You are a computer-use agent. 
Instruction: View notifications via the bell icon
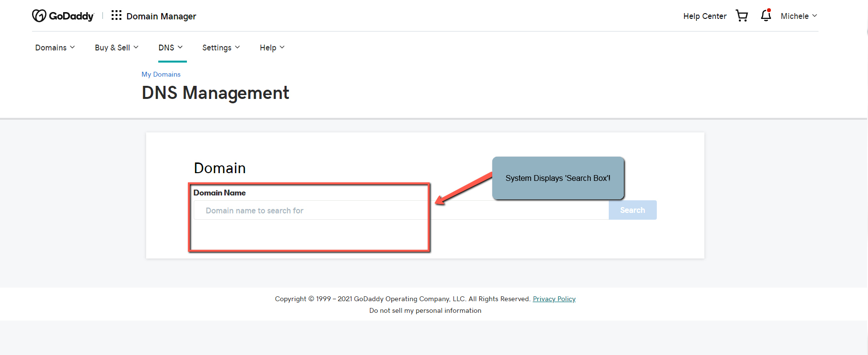click(766, 16)
